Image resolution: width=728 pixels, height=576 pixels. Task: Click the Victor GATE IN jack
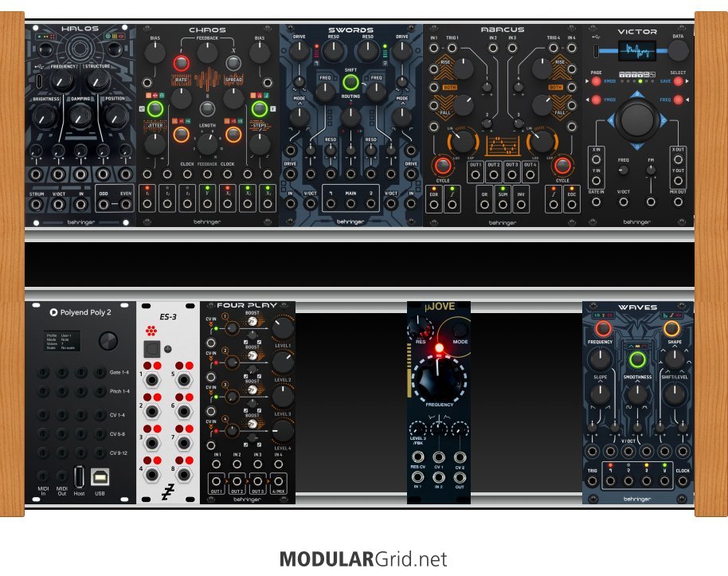(x=596, y=202)
